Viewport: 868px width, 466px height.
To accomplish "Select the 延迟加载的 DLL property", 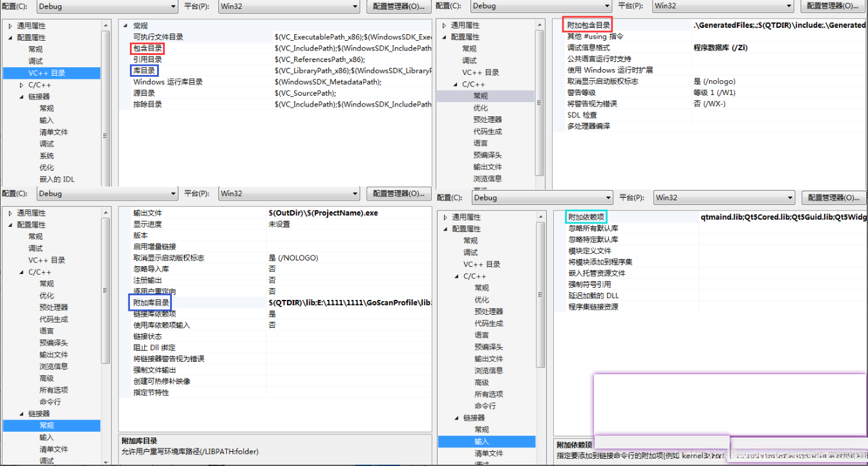I will (593, 295).
